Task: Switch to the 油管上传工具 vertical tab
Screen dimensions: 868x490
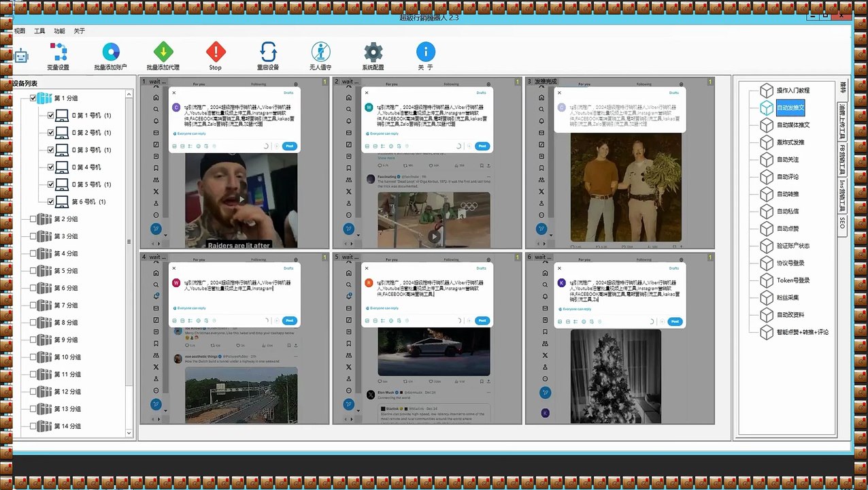Action: [x=842, y=120]
